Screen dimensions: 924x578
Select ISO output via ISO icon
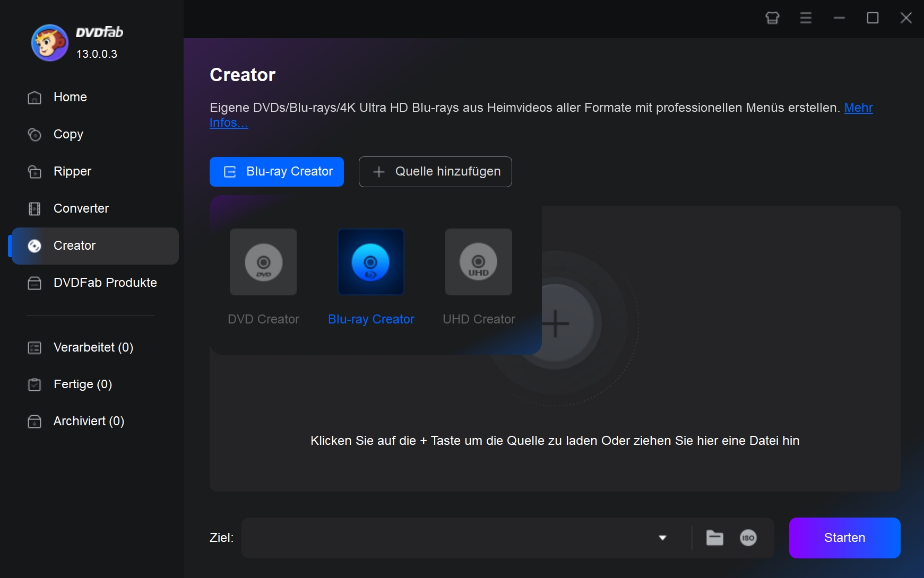point(748,538)
